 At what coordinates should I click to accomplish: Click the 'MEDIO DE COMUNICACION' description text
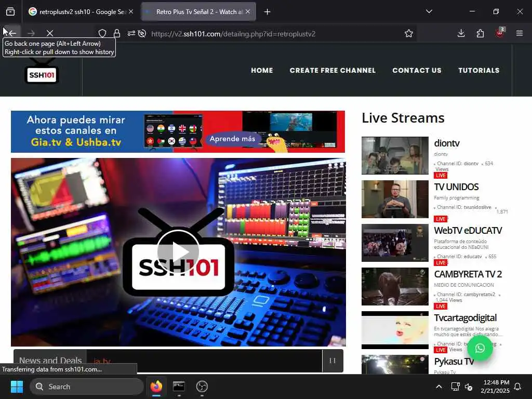(464, 285)
